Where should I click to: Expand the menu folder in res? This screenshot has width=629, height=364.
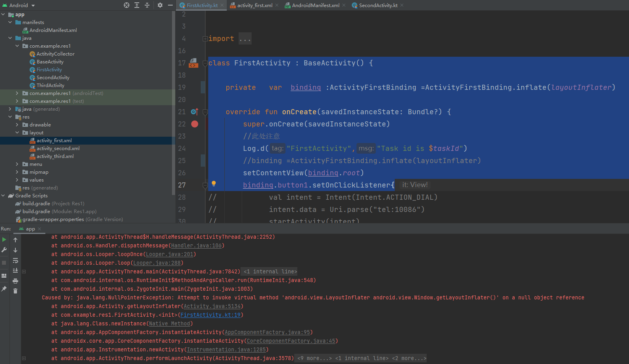point(17,164)
